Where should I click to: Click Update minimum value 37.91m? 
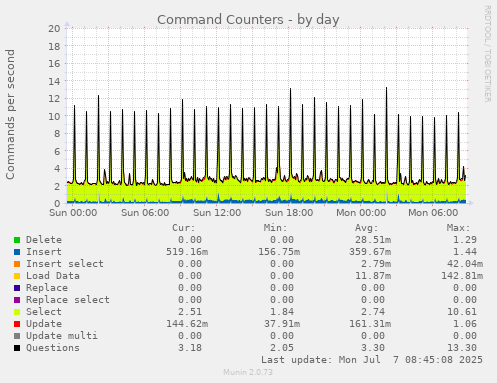point(282,324)
